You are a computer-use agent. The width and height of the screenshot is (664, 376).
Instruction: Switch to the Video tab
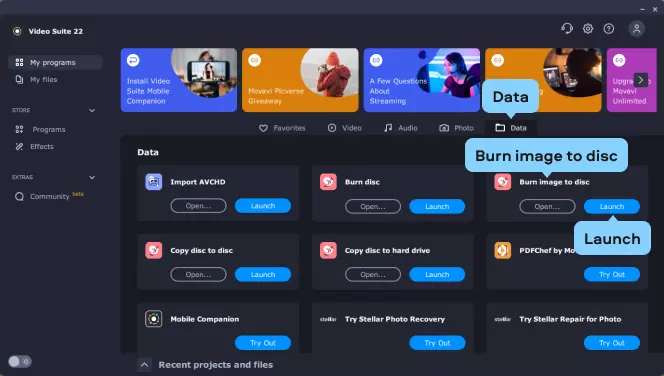coord(345,128)
